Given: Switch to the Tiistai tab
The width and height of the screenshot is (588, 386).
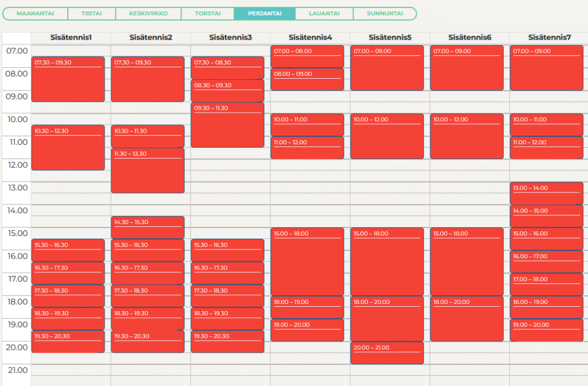Looking at the screenshot, I should pyautogui.click(x=91, y=13).
